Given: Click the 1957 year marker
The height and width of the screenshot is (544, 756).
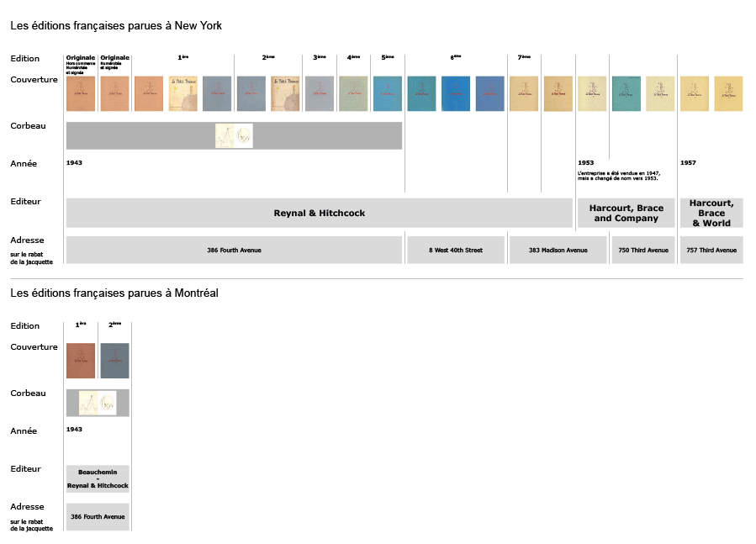Looking at the screenshot, I should (688, 163).
